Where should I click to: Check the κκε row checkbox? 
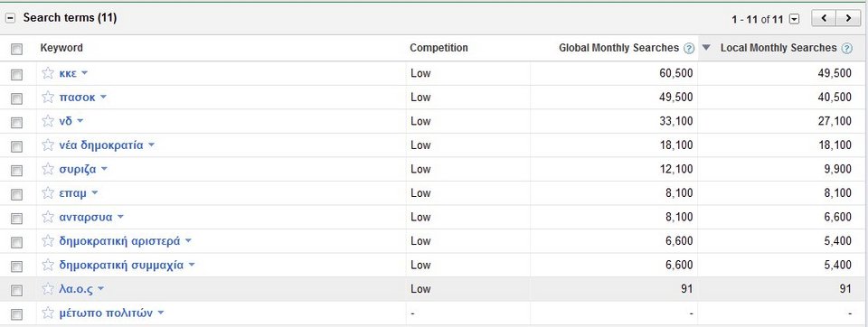click(x=16, y=74)
